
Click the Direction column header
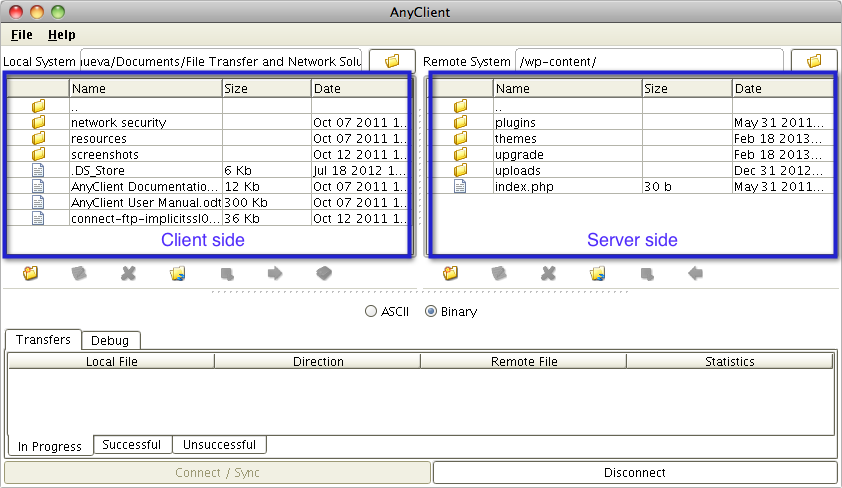tap(318, 361)
